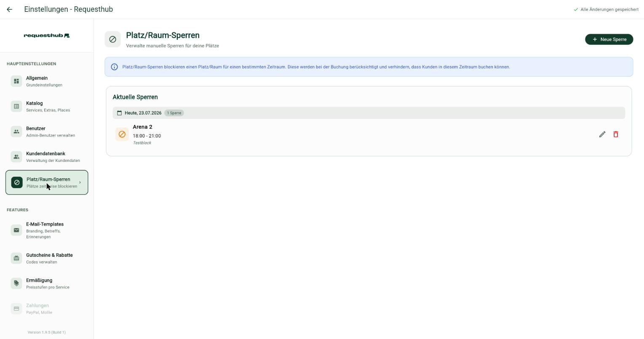Viewport: 644px width, 339px height.
Task: Click the requesthub logo
Action: click(x=47, y=35)
